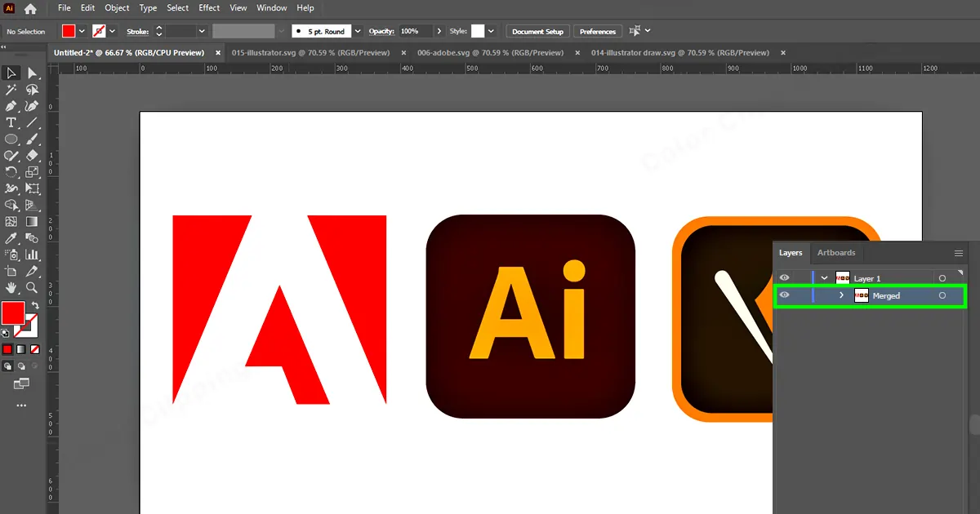980x514 pixels.
Task: Open the File menu
Action: click(65, 8)
